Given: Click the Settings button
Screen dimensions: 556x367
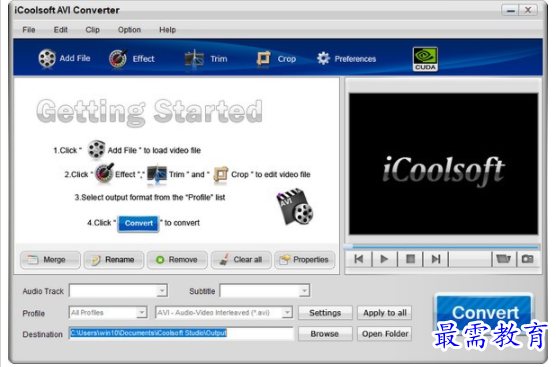Looking at the screenshot, I should (325, 313).
